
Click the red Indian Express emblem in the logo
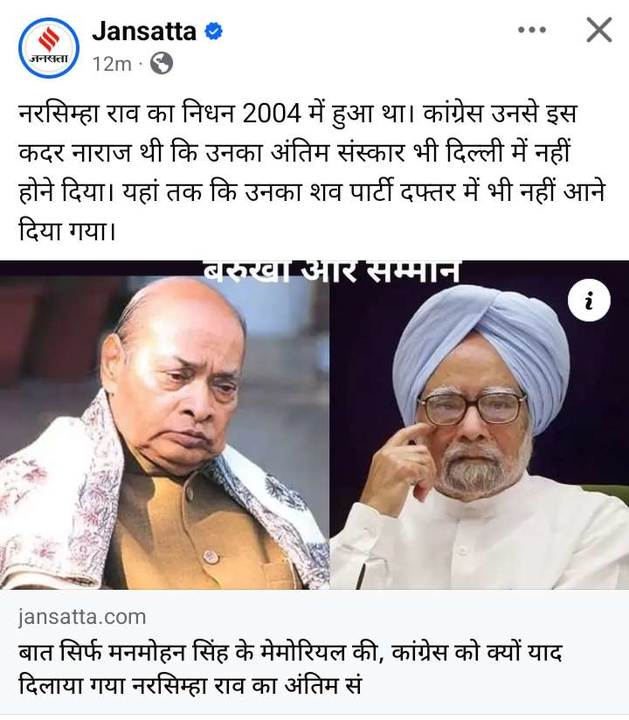point(49,39)
